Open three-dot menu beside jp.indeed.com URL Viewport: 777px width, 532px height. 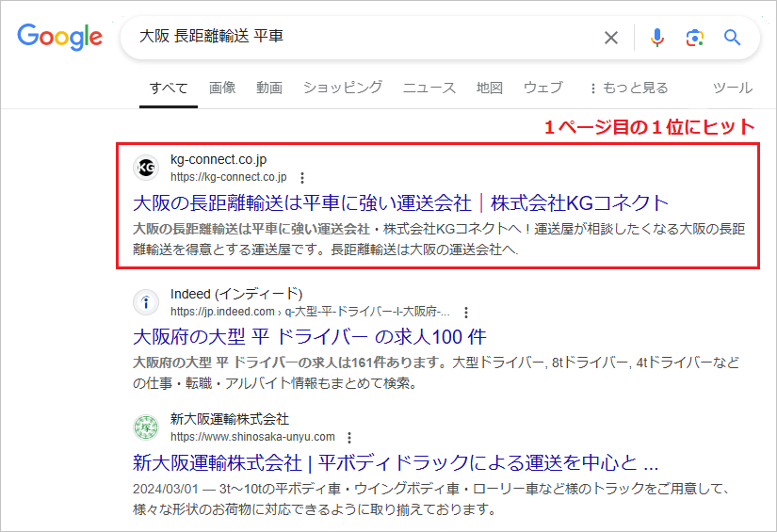click(x=466, y=312)
